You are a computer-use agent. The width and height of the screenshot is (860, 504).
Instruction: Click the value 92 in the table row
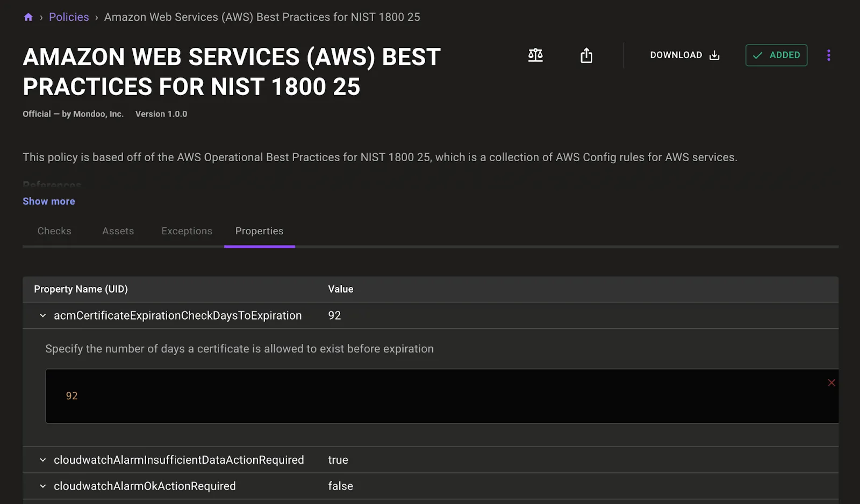(334, 316)
